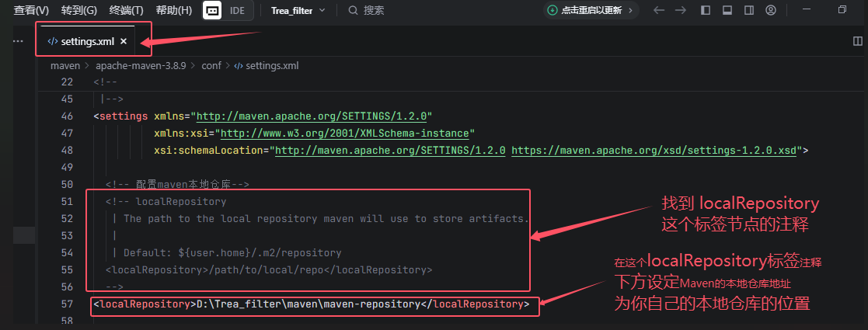Click line number 46 in the gutter
This screenshot has width=868, height=330.
pos(66,116)
